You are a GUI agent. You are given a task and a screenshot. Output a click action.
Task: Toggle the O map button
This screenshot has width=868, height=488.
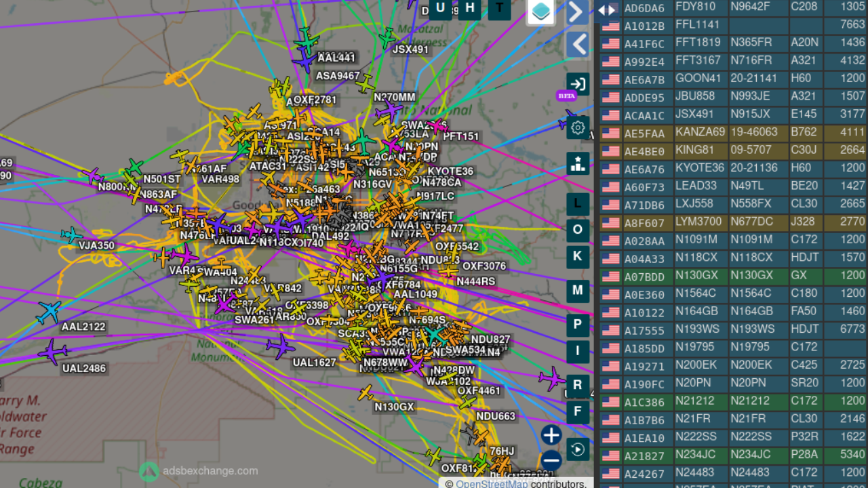578,230
